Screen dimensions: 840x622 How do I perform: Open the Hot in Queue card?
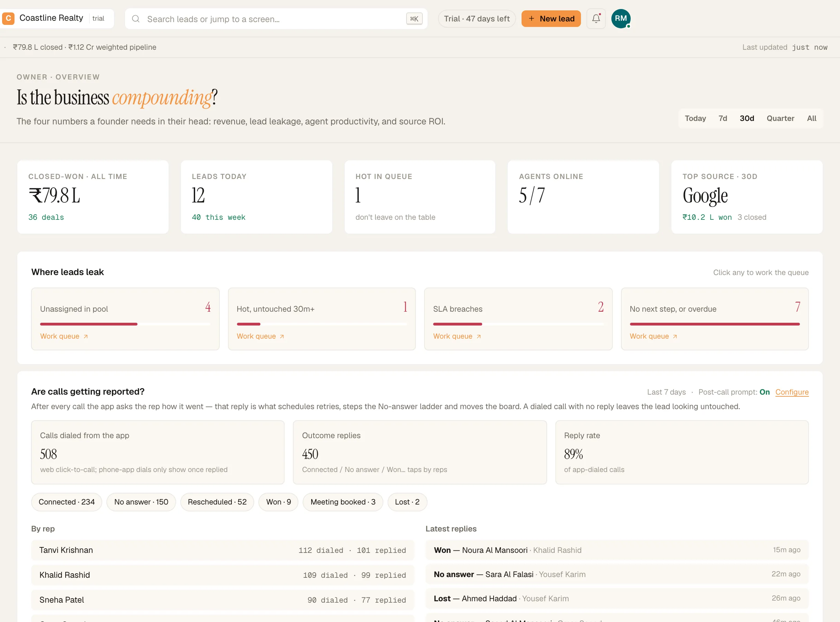pos(420,197)
